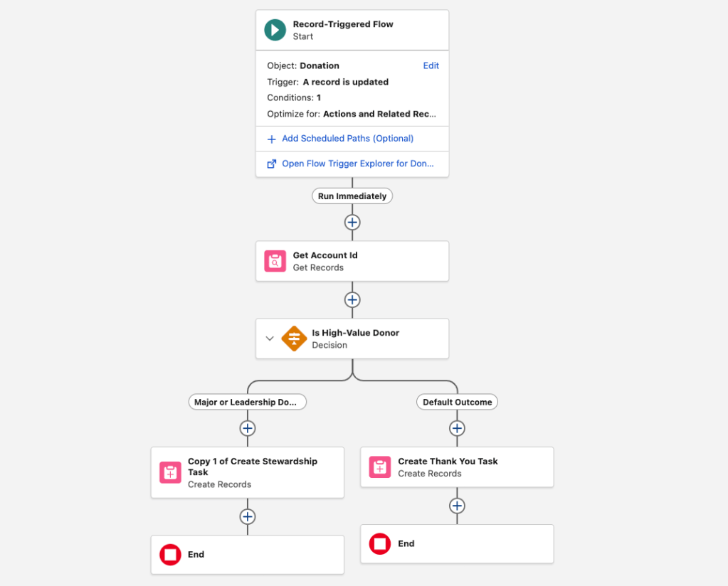Image resolution: width=728 pixels, height=586 pixels.
Task: Click the Copy 1 of Create Stewardship Task icon
Action: 170,472
